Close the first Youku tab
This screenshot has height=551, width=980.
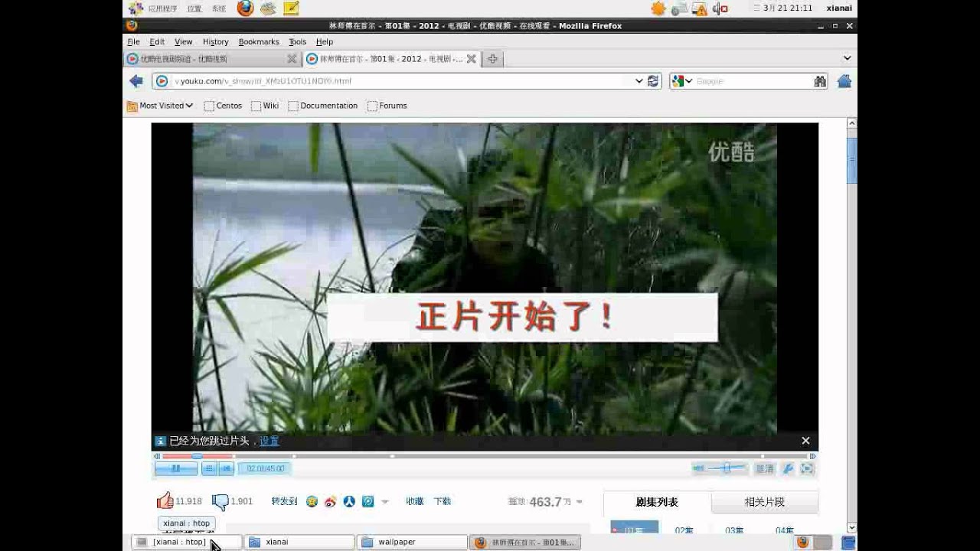click(x=292, y=59)
